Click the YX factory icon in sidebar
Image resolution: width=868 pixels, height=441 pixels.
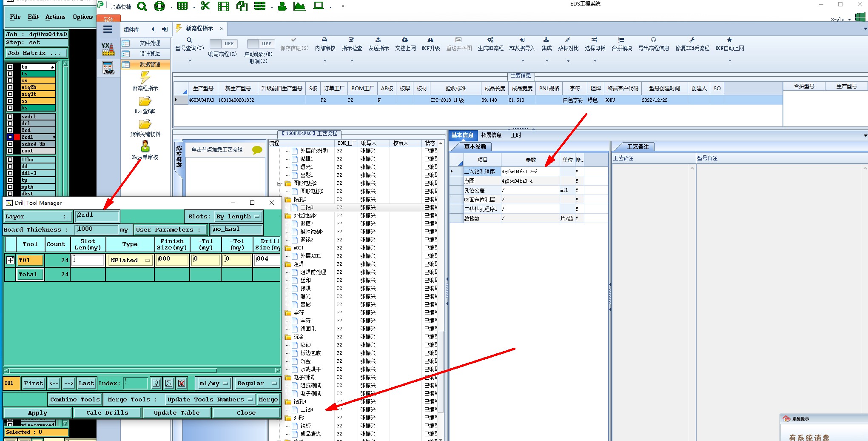pos(108,49)
